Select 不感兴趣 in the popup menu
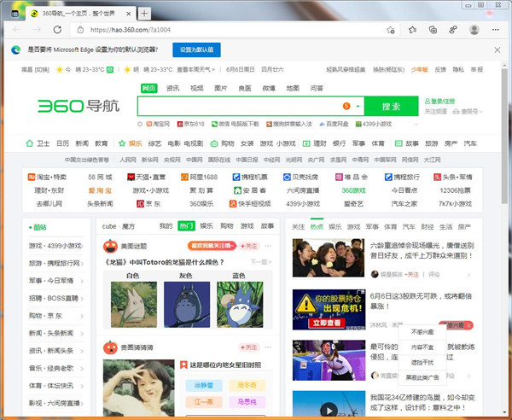512x420 pixels. pos(422,331)
